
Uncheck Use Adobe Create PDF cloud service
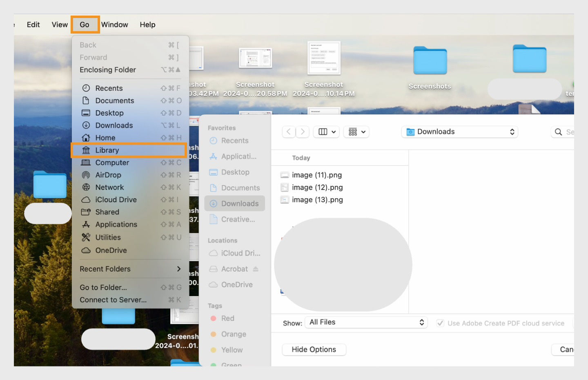440,323
